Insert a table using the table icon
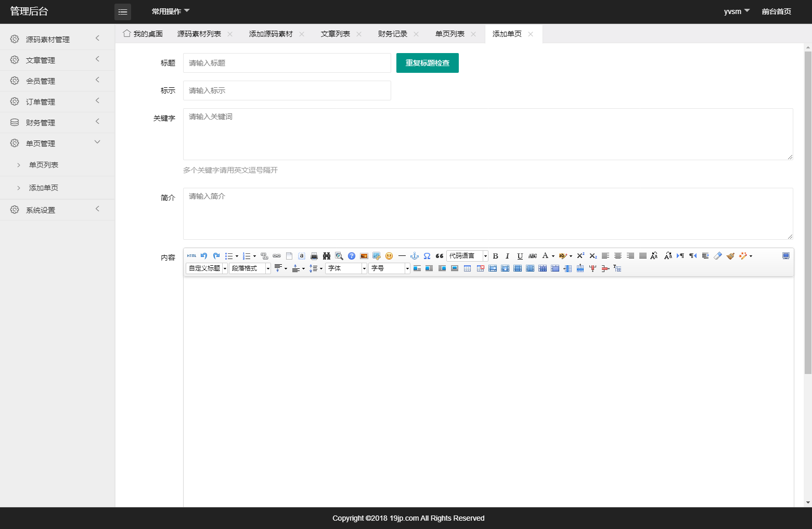The width and height of the screenshot is (812, 529). pos(467,268)
